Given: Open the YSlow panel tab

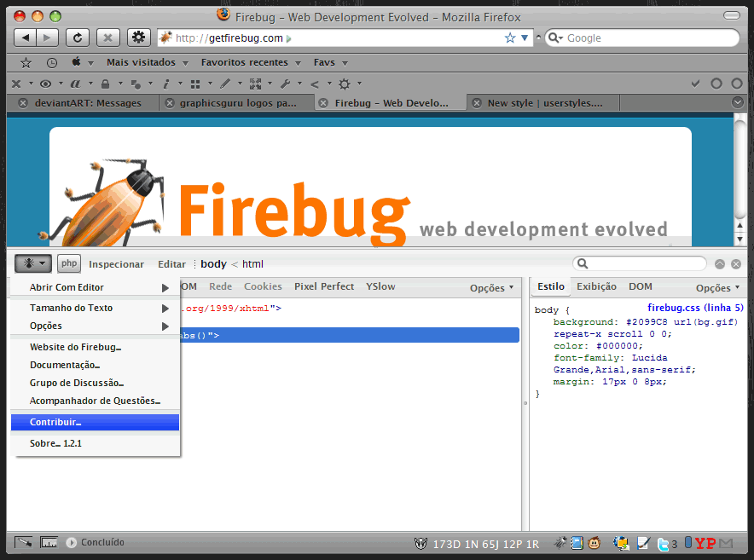Looking at the screenshot, I should (x=380, y=286).
